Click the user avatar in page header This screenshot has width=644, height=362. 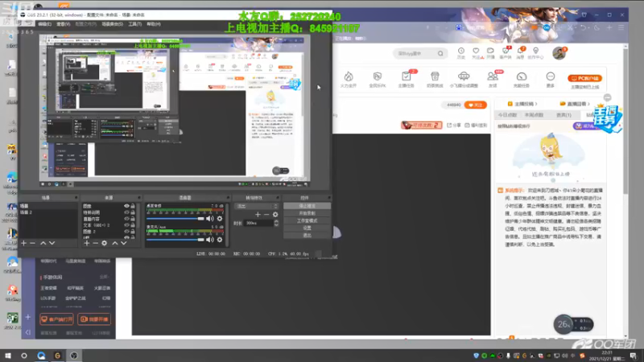pyautogui.click(x=559, y=52)
